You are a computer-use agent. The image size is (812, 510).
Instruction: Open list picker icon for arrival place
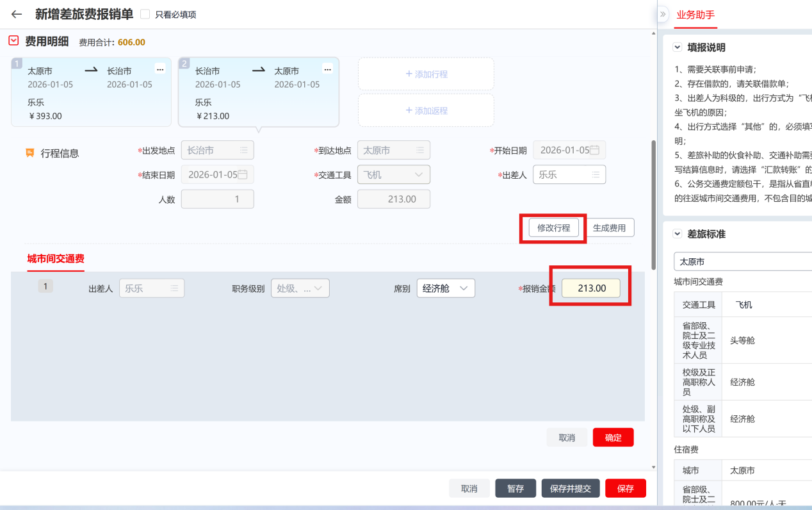[x=419, y=151]
